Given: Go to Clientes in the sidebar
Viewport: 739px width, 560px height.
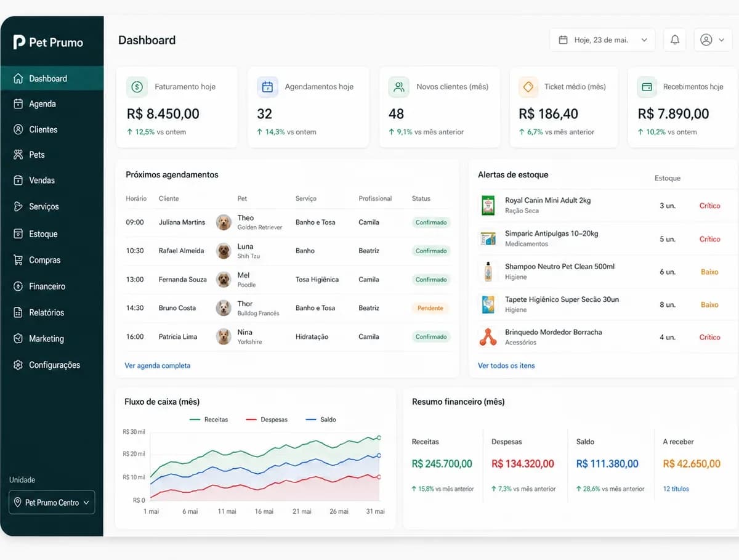Looking at the screenshot, I should (52, 129).
